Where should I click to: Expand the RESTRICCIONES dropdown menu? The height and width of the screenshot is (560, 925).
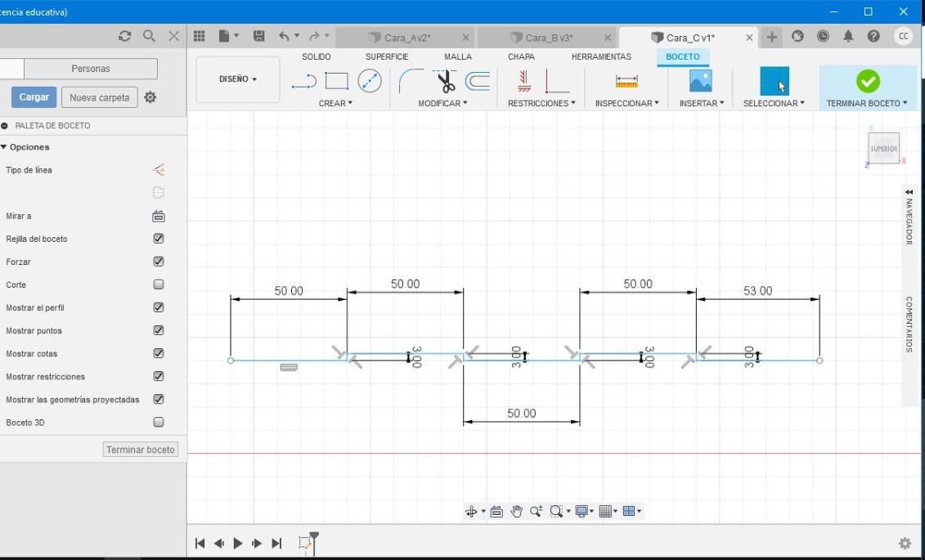(541, 103)
